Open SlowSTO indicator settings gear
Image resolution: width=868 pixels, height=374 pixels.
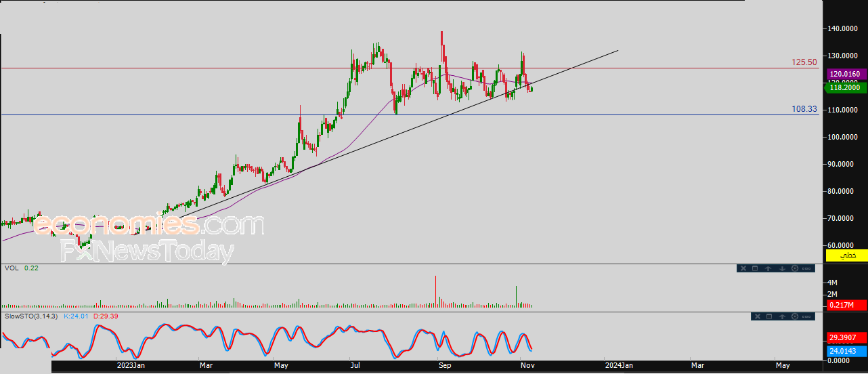click(x=795, y=316)
